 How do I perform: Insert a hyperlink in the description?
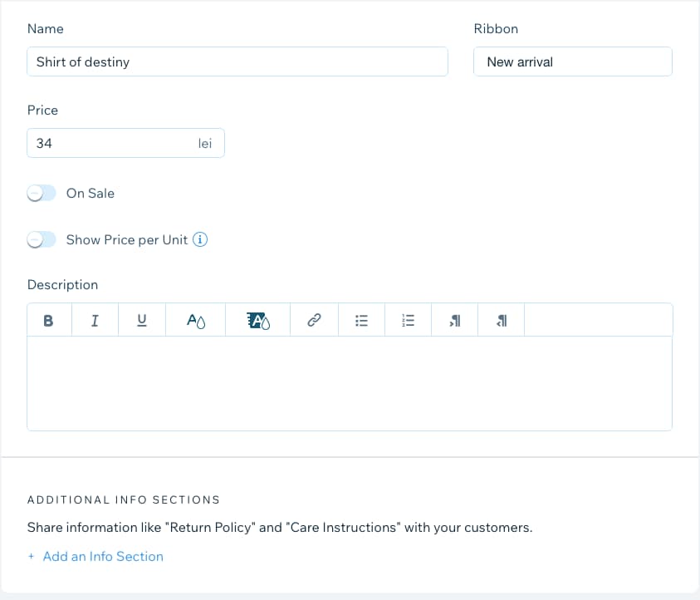click(x=314, y=320)
